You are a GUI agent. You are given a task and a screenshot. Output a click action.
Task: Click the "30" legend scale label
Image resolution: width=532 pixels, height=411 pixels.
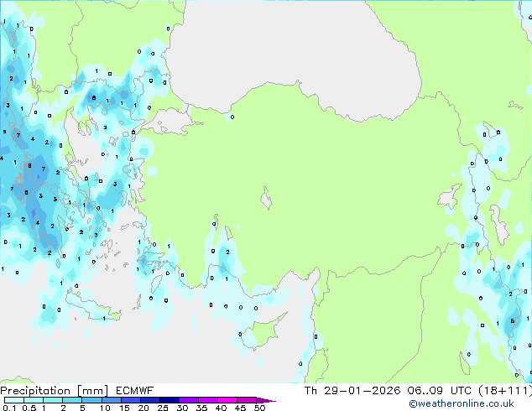(182, 408)
